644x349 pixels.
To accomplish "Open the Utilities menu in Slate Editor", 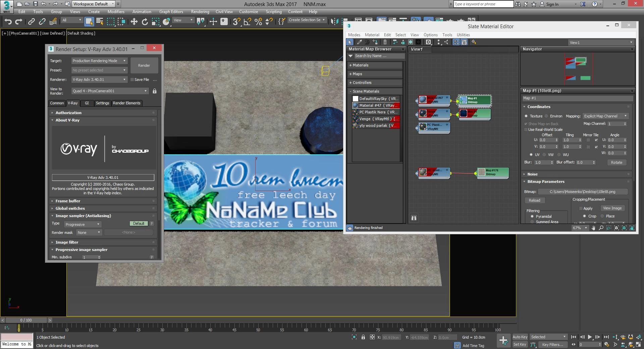I will 463,35.
